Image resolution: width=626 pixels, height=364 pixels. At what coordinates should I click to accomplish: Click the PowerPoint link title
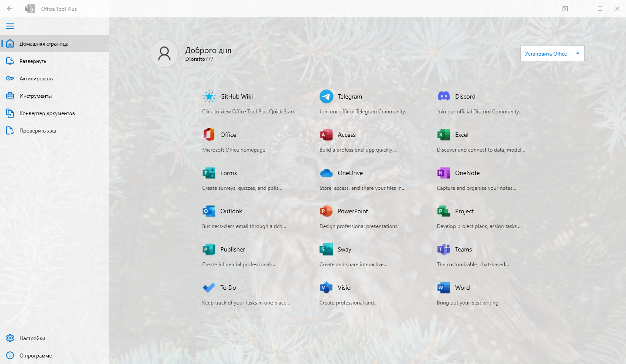pos(353,211)
